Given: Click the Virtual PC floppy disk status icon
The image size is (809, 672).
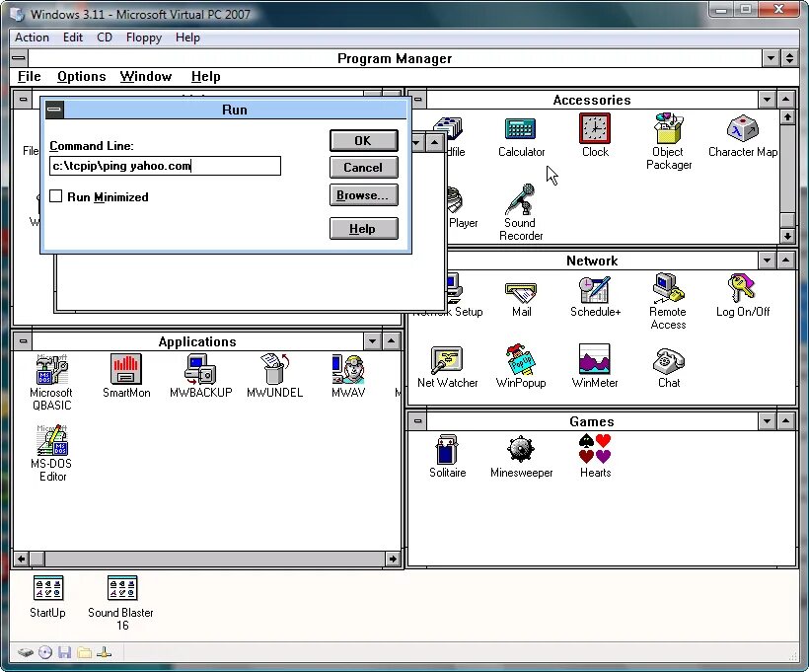Looking at the screenshot, I should (x=64, y=653).
